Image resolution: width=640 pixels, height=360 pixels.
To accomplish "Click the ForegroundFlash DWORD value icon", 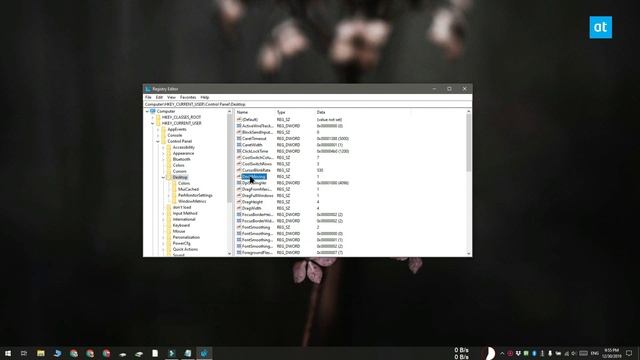I will [239, 253].
